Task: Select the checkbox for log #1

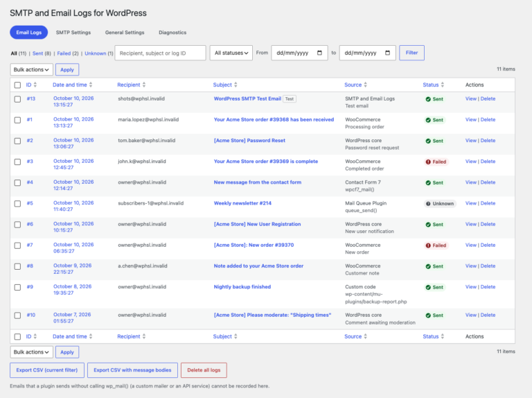Action: point(17,120)
